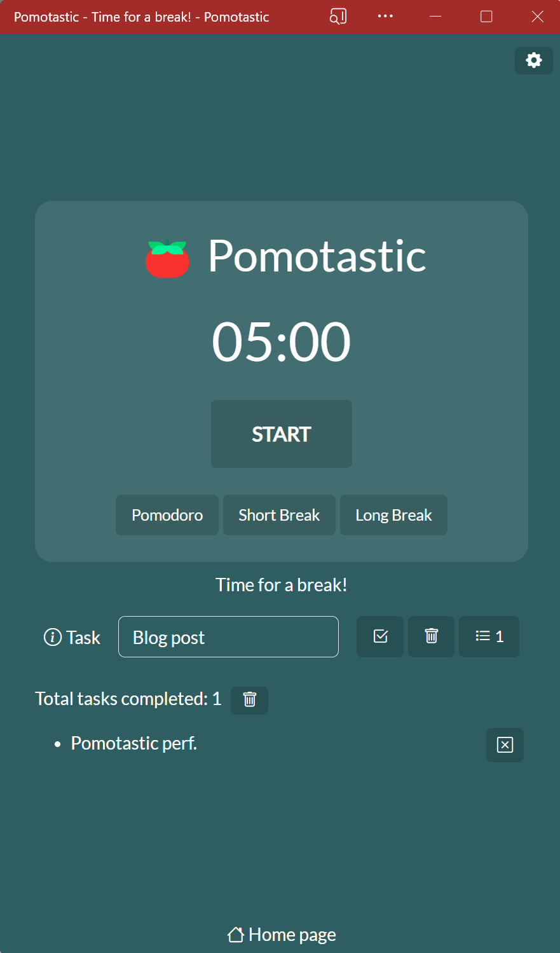Clear the total tasks completed count
Viewport: 560px width, 953px height.
(x=249, y=700)
